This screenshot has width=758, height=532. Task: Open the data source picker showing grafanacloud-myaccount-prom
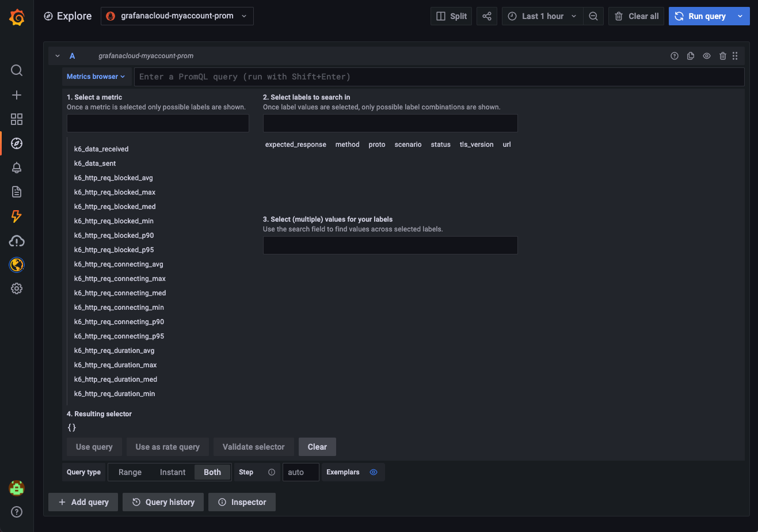pyautogui.click(x=177, y=16)
